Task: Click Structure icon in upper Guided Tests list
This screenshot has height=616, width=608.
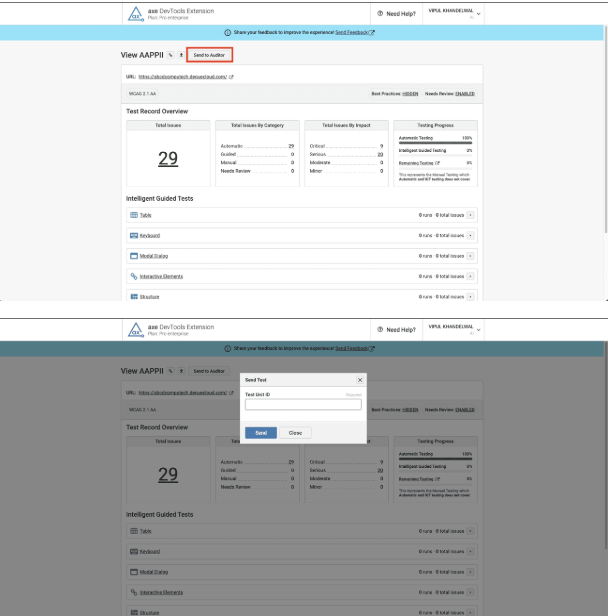Action: [x=134, y=296]
